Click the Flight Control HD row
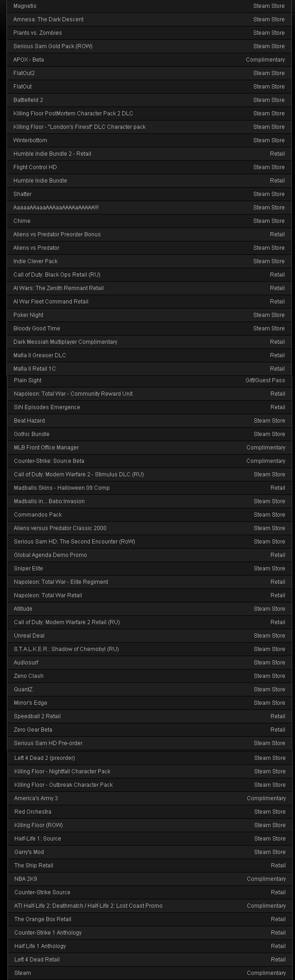 (149, 167)
